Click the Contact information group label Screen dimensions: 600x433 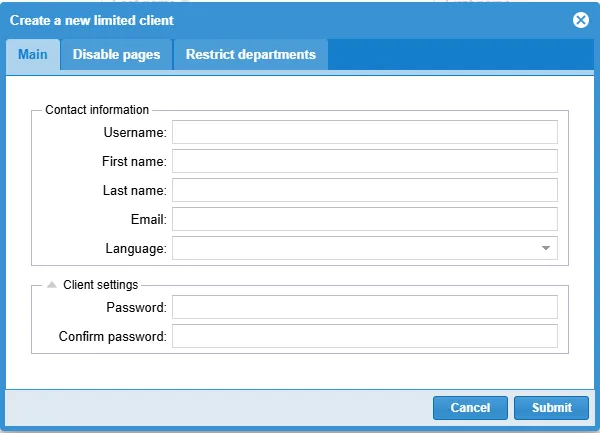pyautogui.click(x=97, y=110)
